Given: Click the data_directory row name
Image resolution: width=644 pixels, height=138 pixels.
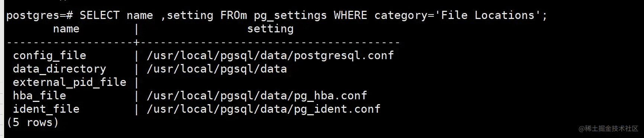Looking at the screenshot, I should click(x=59, y=69).
